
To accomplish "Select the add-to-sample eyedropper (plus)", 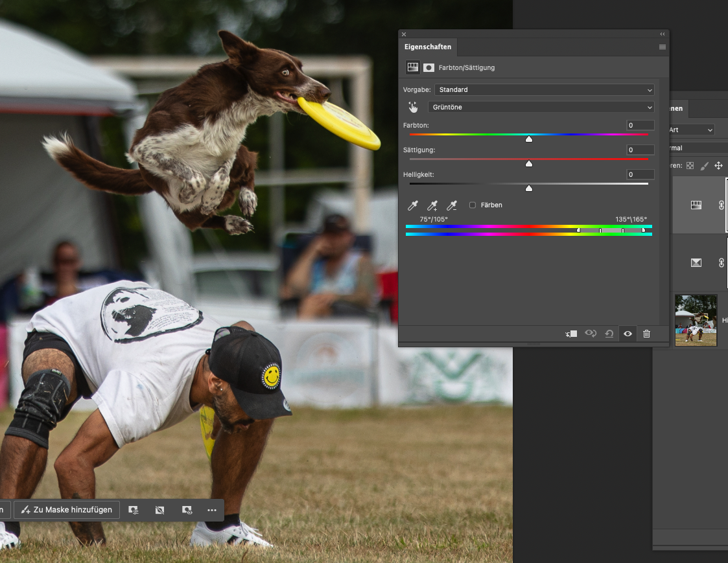I will click(x=432, y=205).
